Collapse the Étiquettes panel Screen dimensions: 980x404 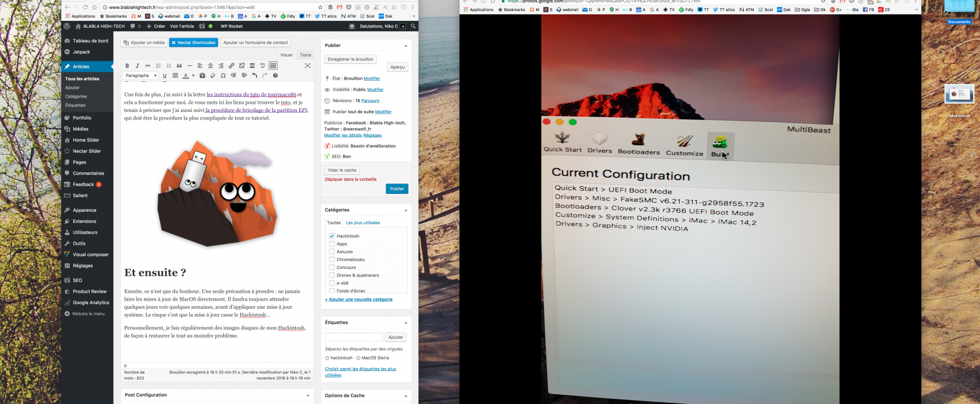[405, 323]
